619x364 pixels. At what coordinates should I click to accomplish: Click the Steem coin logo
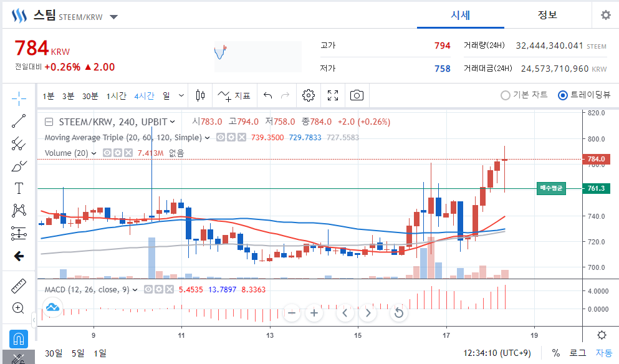click(19, 16)
